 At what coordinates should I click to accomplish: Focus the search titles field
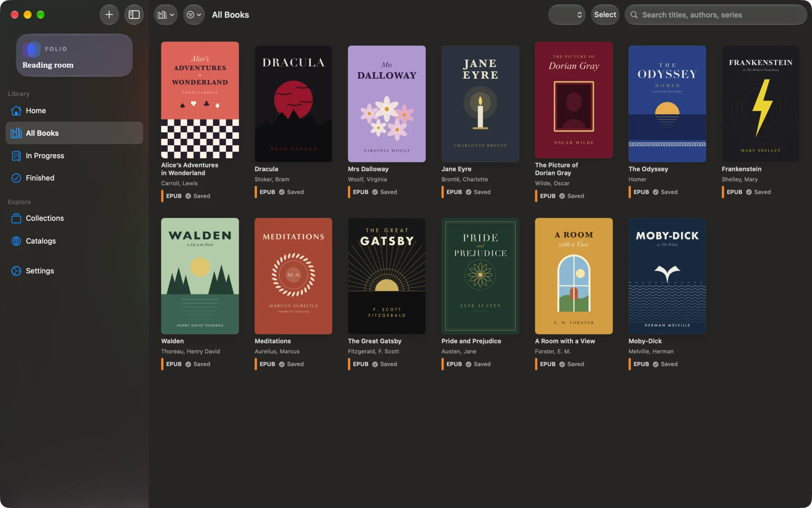pyautogui.click(x=715, y=15)
